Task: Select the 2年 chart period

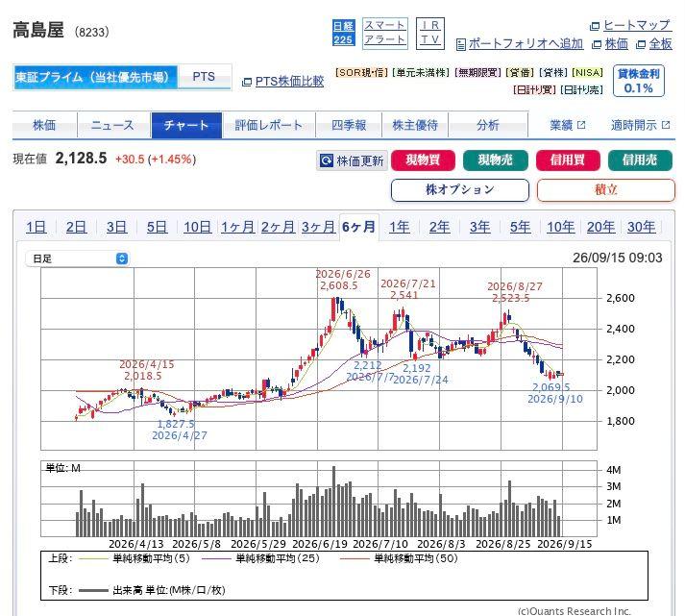Action: [x=439, y=227]
